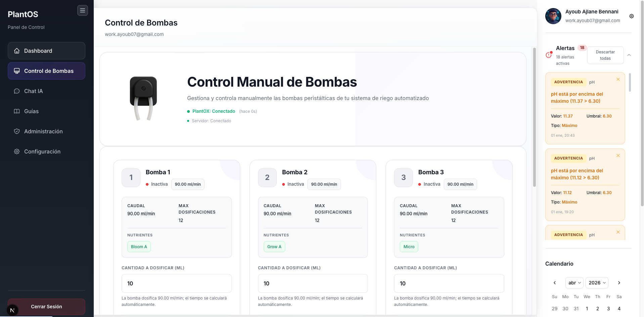Dismiss the top pH advertencia alert
644x317 pixels.
coord(618,79)
